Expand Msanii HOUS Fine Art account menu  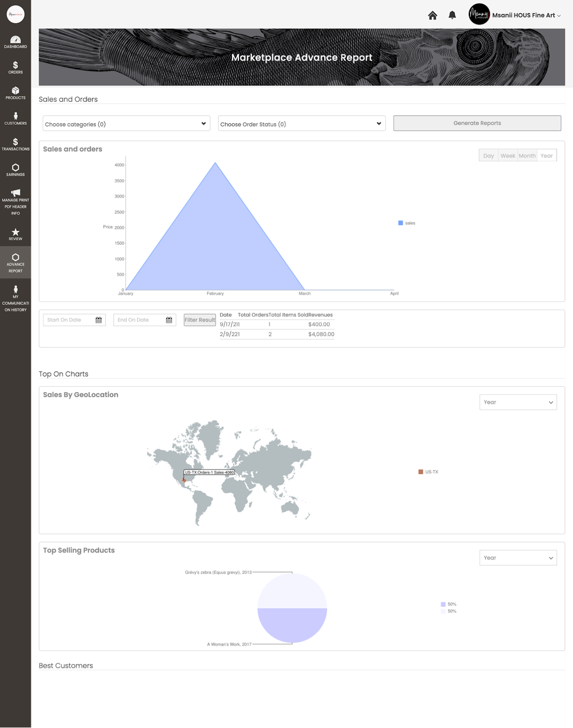click(x=526, y=15)
